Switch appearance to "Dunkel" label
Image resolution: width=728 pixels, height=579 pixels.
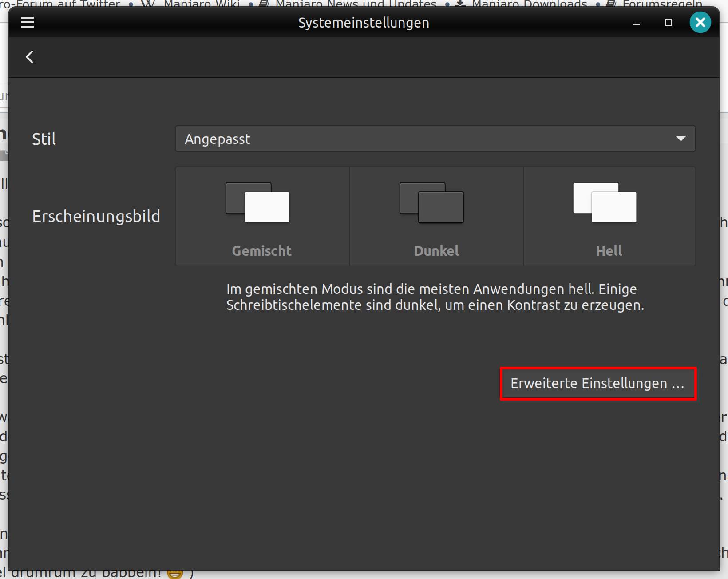pyautogui.click(x=436, y=251)
